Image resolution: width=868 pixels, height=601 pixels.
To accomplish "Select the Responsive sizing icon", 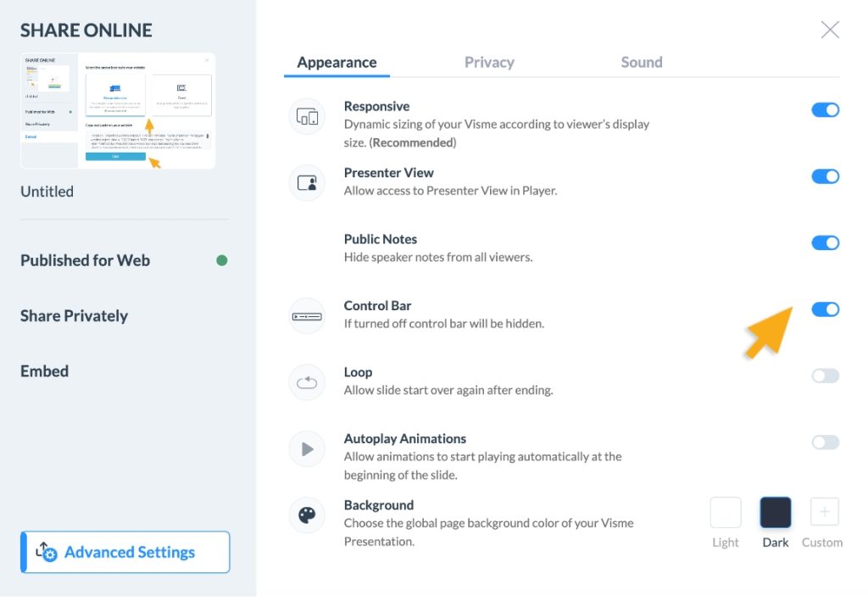I will click(x=306, y=115).
